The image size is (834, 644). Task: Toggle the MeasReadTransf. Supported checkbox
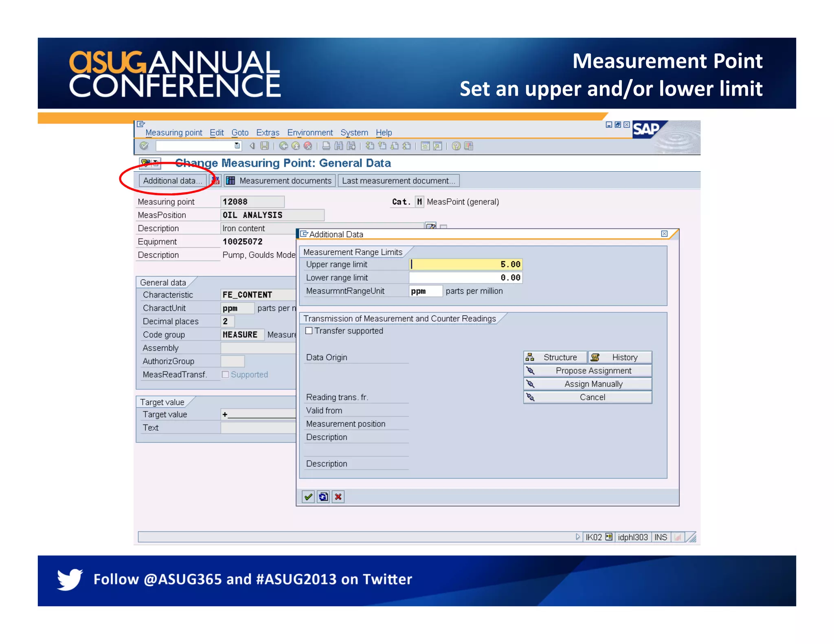pyautogui.click(x=225, y=375)
